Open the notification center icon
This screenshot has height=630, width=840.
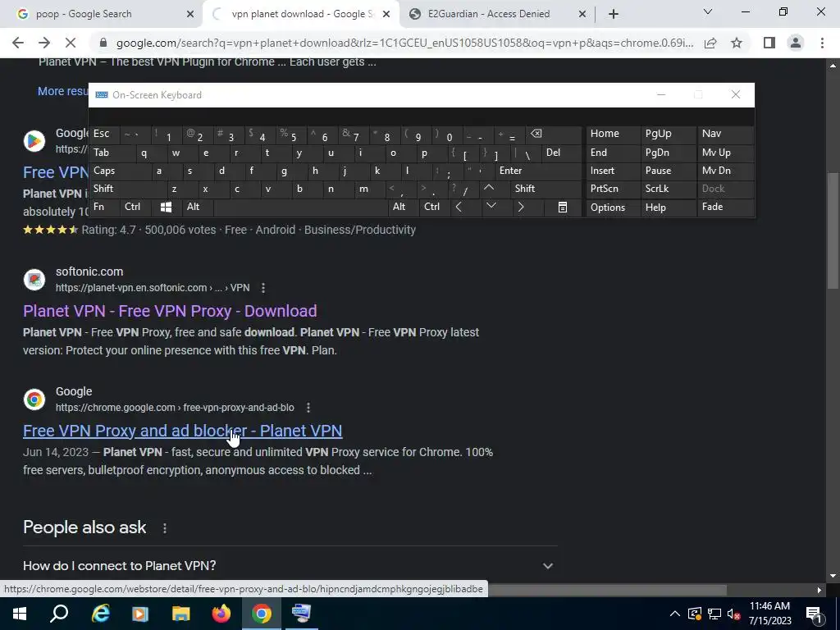click(815, 614)
